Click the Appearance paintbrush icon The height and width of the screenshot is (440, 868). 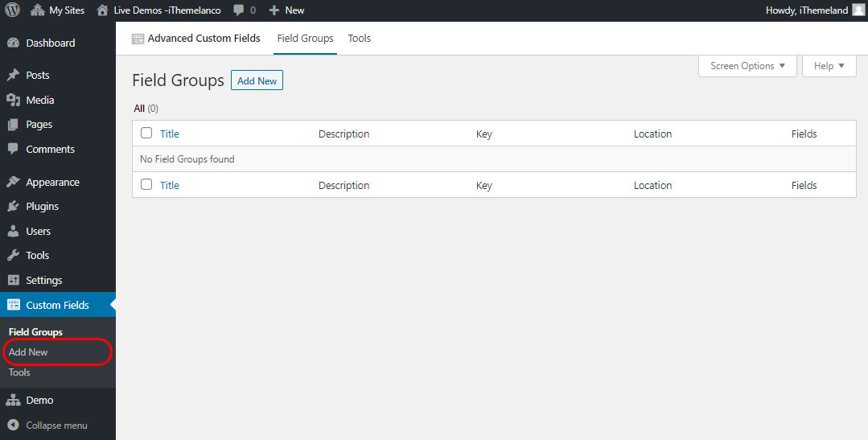pyautogui.click(x=14, y=182)
